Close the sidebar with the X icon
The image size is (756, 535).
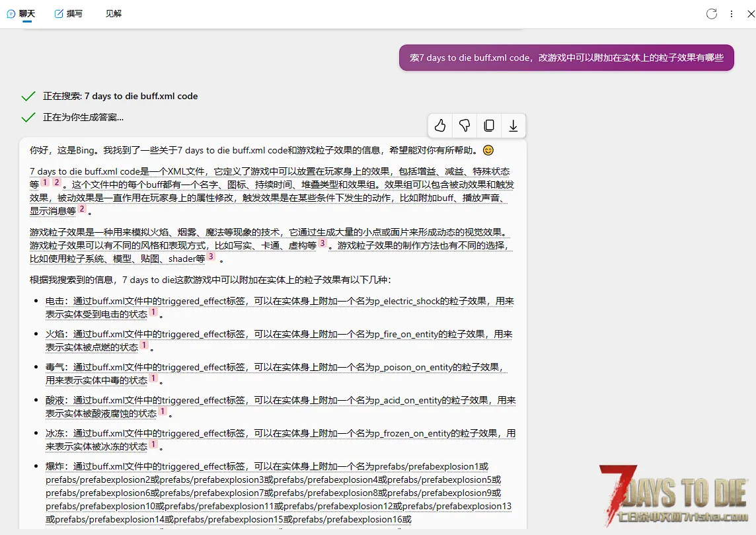(x=750, y=14)
